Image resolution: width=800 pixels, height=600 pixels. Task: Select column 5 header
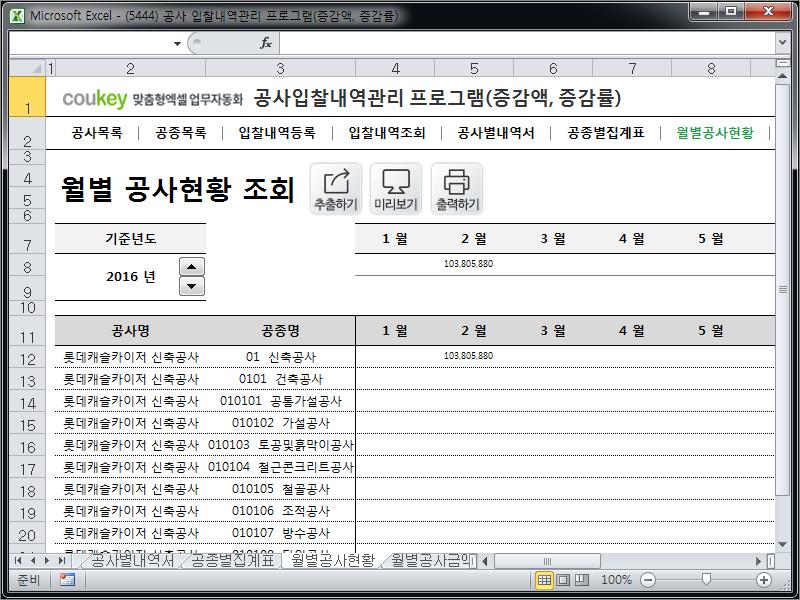click(474, 68)
